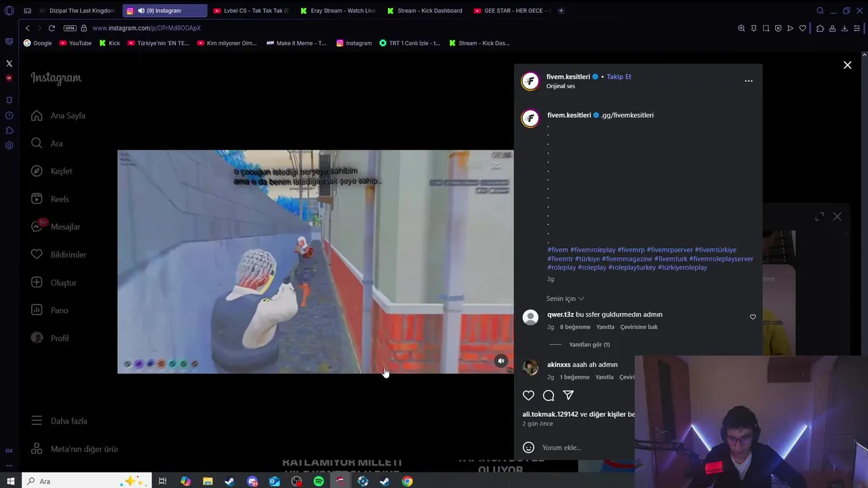Viewport: 868px width, 488px height.
Task: Close the post with X button
Action: (x=847, y=65)
